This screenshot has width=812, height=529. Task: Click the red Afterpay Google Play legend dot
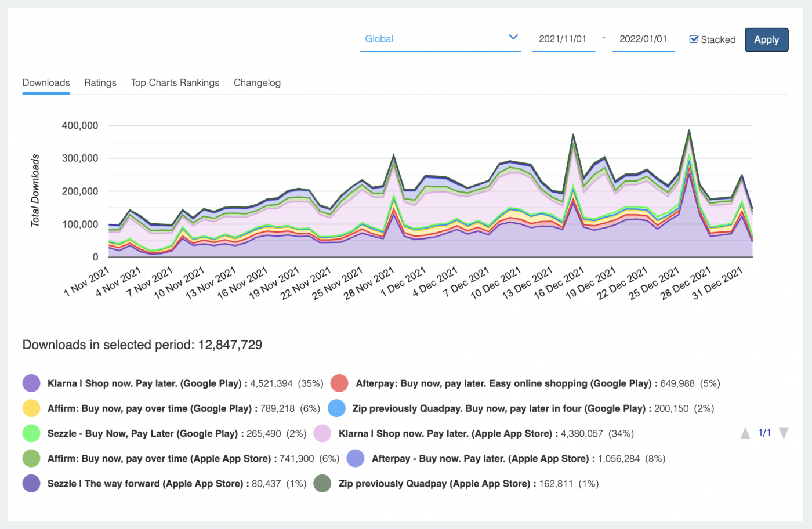[339, 383]
